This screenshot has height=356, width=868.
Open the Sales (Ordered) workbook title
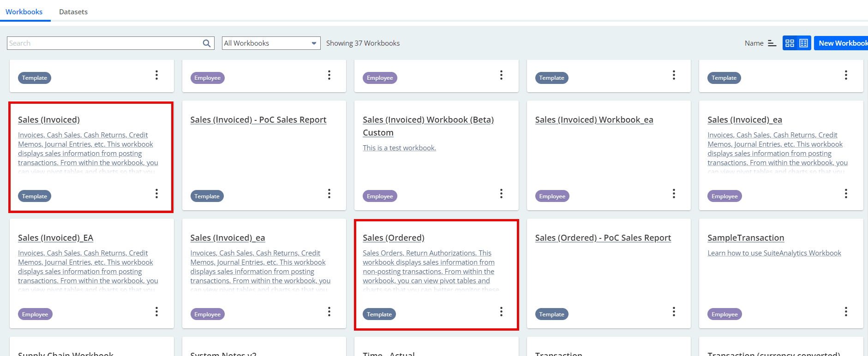tap(394, 238)
